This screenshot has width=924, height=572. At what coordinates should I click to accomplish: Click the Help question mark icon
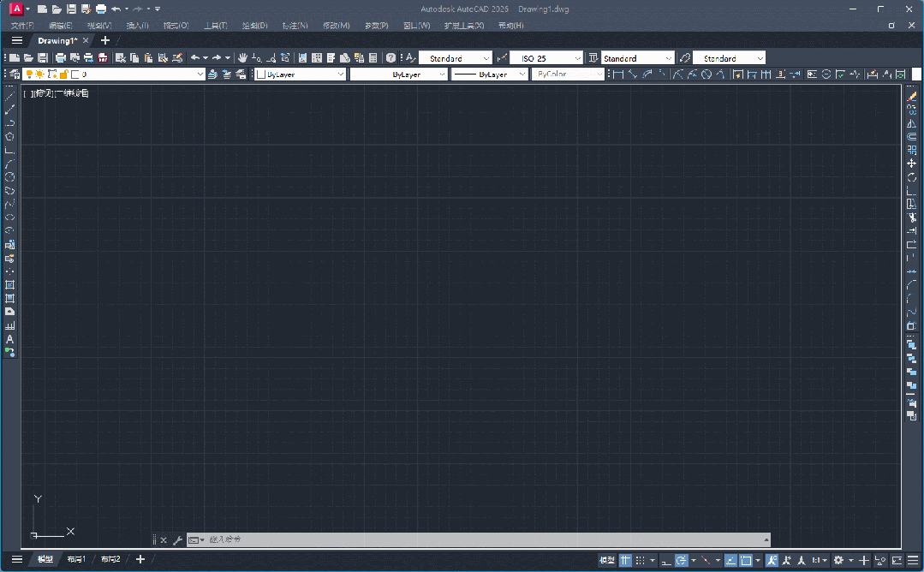click(390, 57)
